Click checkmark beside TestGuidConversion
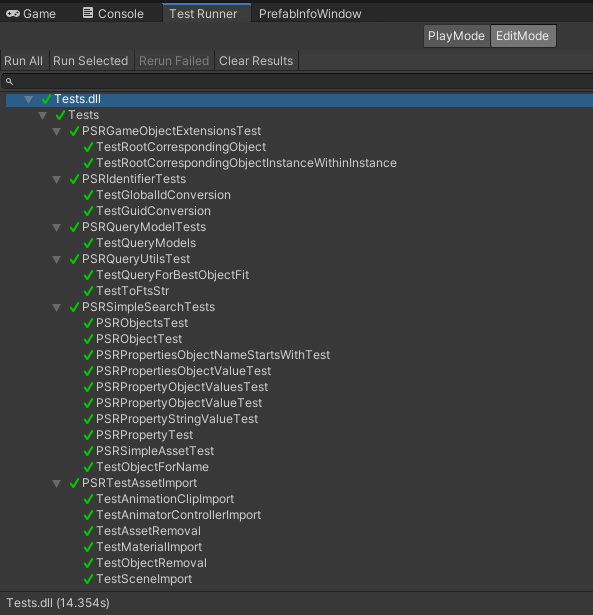 [88, 211]
